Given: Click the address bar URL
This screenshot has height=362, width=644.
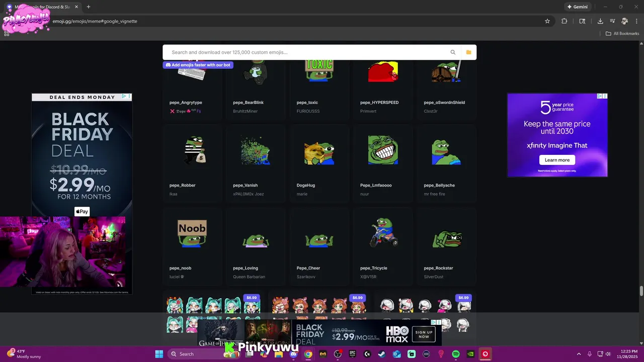Looking at the screenshot, I should coord(95,21).
